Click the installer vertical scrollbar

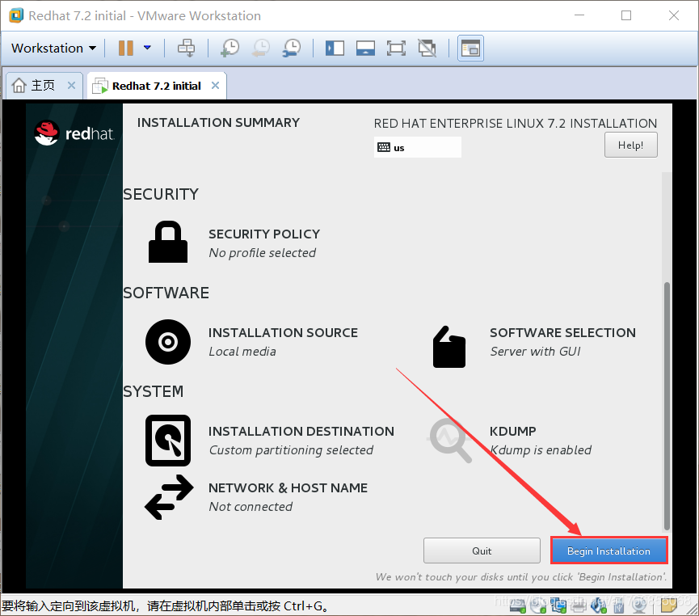667,406
